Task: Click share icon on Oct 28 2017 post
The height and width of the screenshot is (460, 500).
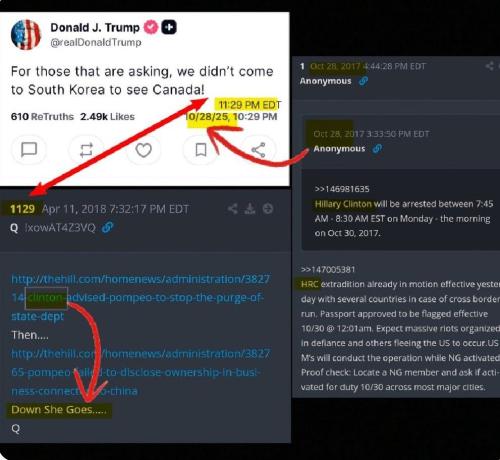Action: click(x=489, y=66)
